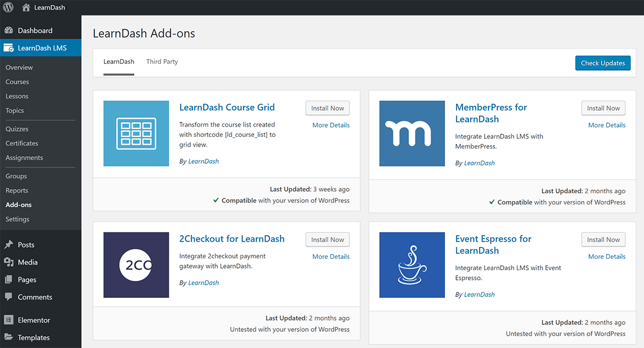Select the Dashboard gauge icon

(10, 30)
